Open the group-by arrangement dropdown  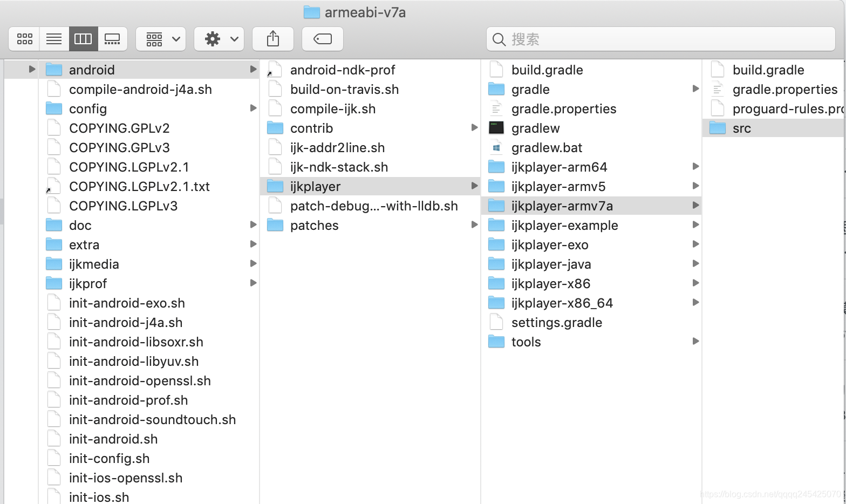click(x=161, y=39)
